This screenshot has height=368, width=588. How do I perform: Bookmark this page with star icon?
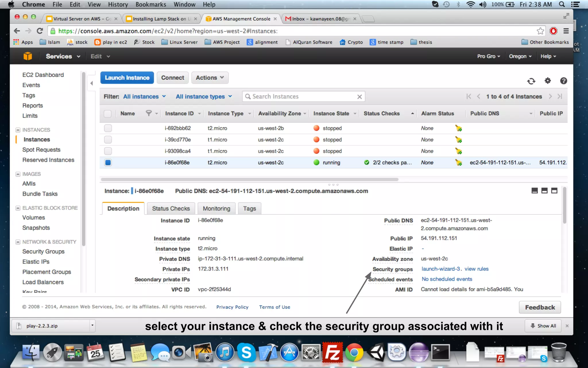point(540,31)
